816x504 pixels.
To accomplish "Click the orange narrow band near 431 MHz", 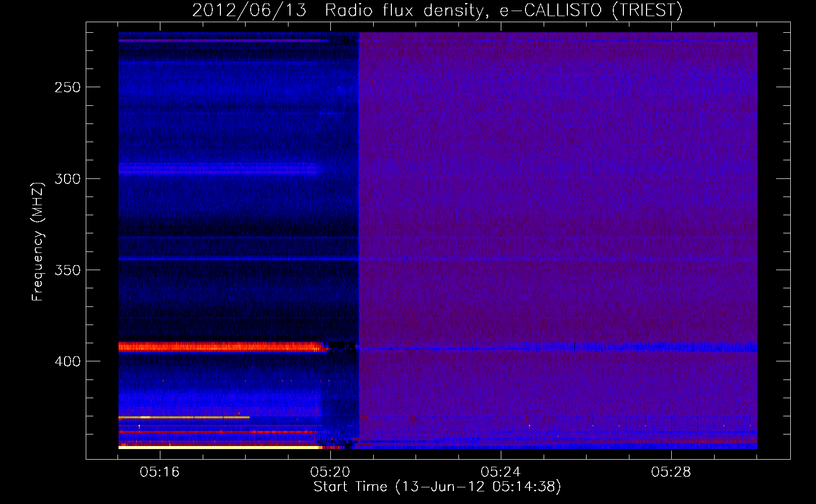I will point(184,417).
